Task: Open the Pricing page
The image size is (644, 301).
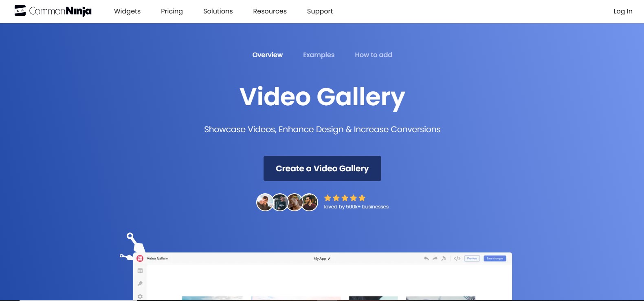Action: (x=172, y=11)
